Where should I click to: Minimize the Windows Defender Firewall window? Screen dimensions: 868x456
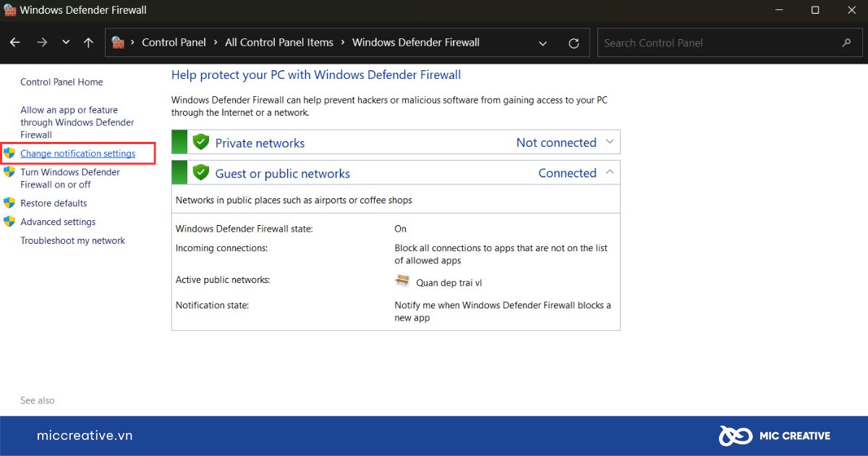pos(780,10)
